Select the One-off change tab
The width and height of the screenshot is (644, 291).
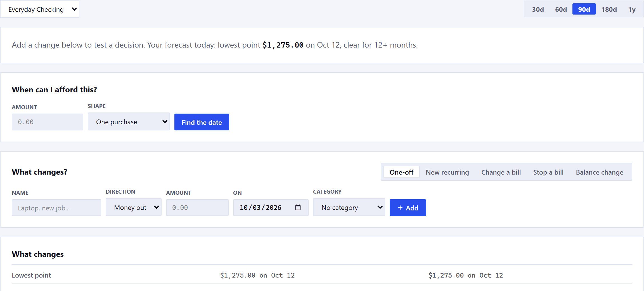point(401,172)
